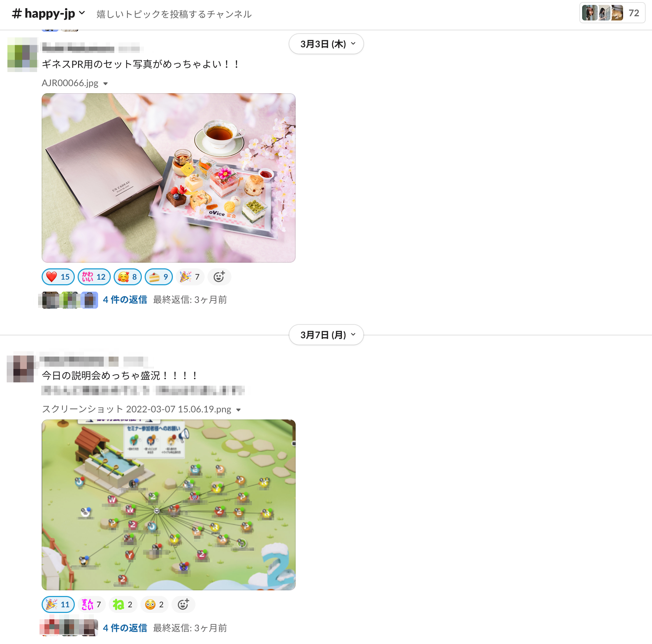Open the cherry blossom sweets photo thumbnail

169,178
